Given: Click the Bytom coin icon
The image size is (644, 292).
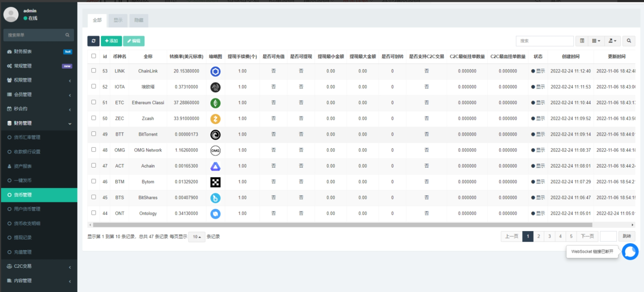Looking at the screenshot, I should tap(215, 182).
